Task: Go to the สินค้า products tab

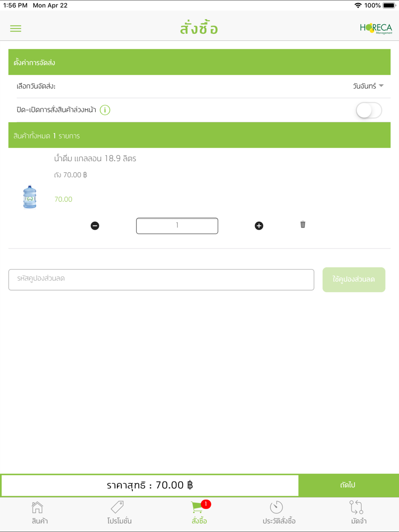Action: 40,513
